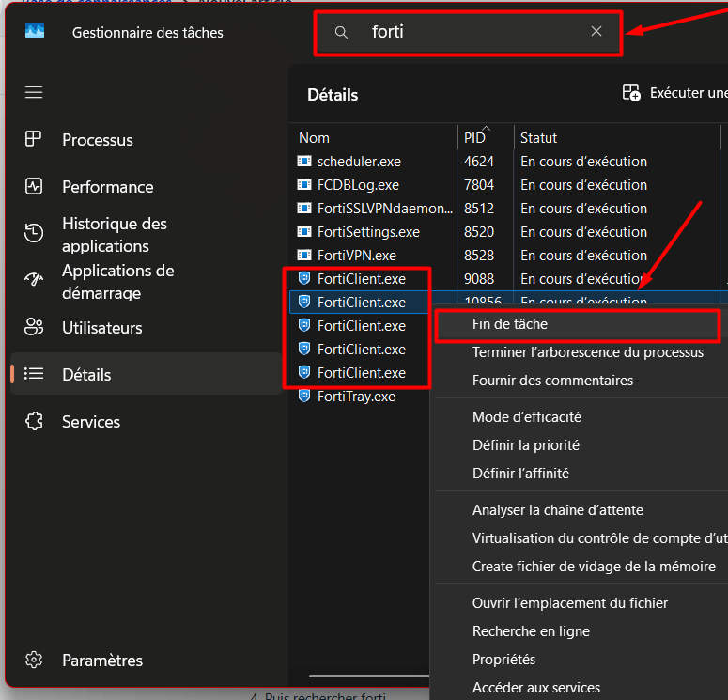
Task: Click PID value 8520
Action: (479, 232)
